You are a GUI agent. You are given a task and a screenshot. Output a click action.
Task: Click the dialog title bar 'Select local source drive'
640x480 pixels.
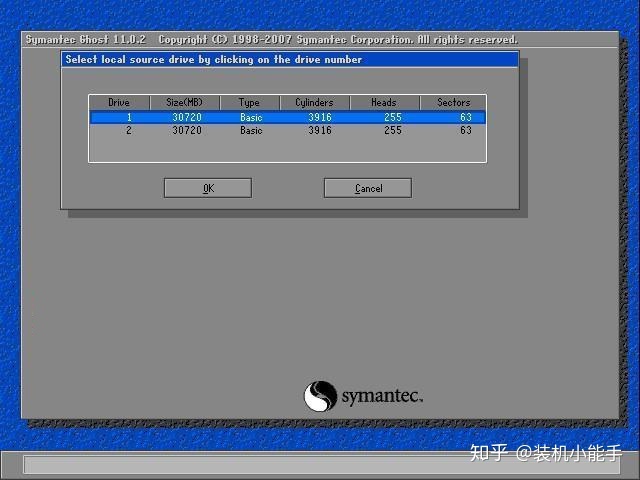tap(290, 60)
